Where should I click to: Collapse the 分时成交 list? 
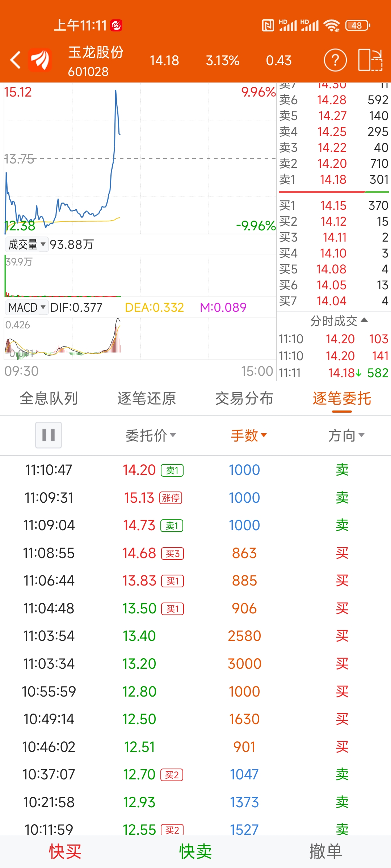339,321
